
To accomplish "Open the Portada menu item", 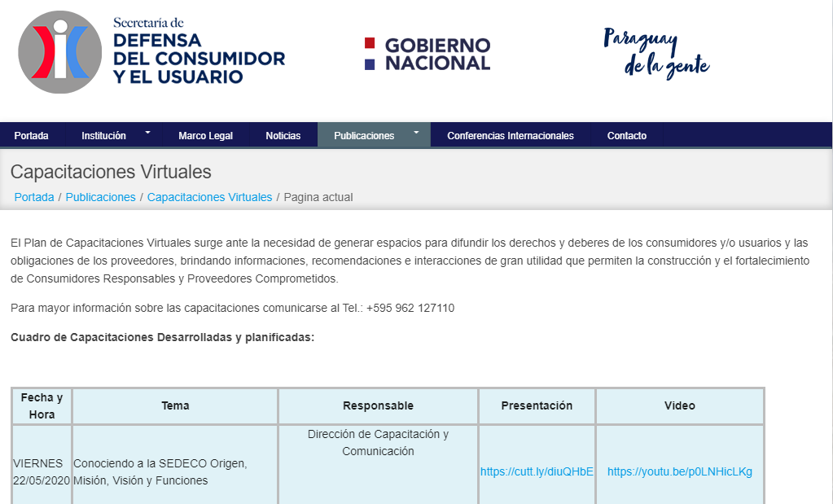I will click(31, 135).
